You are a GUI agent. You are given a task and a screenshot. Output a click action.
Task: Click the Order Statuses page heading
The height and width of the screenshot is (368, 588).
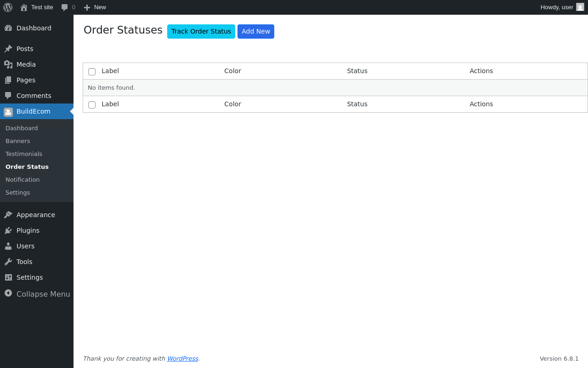click(x=123, y=30)
